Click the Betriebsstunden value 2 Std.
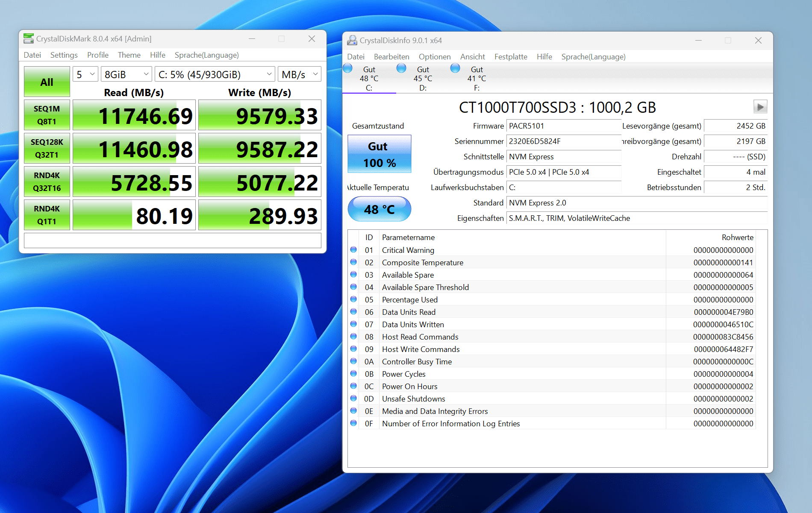This screenshot has height=513, width=812. (x=736, y=188)
